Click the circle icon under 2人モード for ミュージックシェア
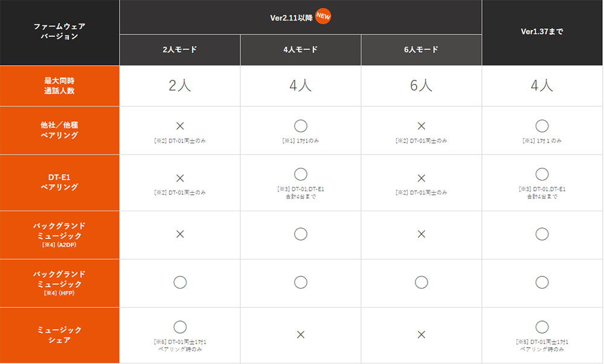The width and height of the screenshot is (604, 364). (x=180, y=327)
